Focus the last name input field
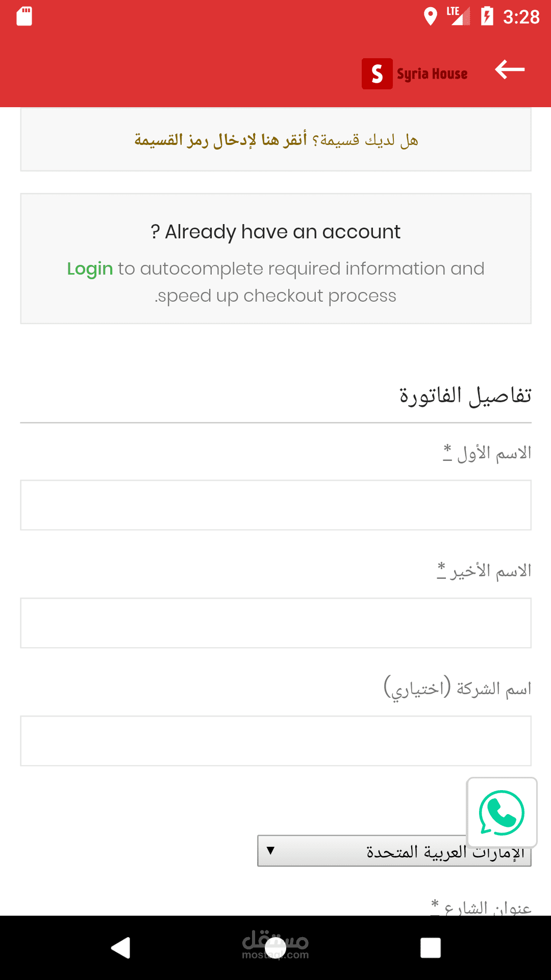 pyautogui.click(x=275, y=623)
